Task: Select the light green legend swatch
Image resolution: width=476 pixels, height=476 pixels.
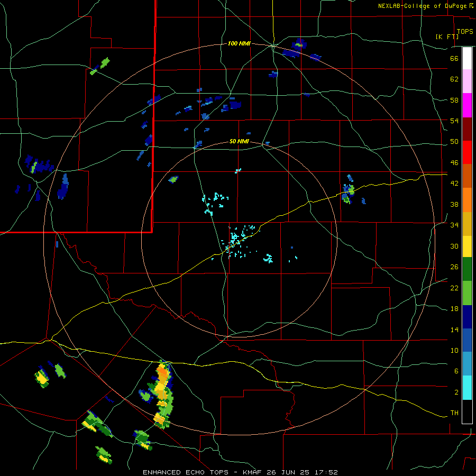Action: [467, 293]
